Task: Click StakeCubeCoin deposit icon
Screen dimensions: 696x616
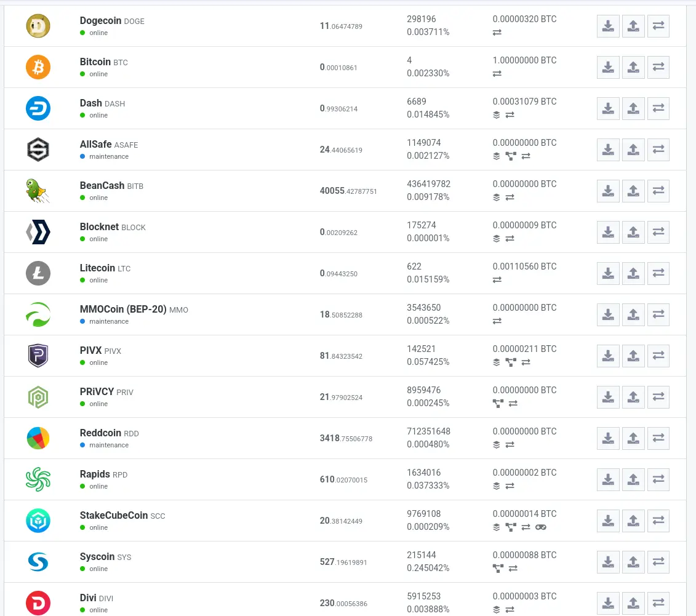Action: (608, 521)
